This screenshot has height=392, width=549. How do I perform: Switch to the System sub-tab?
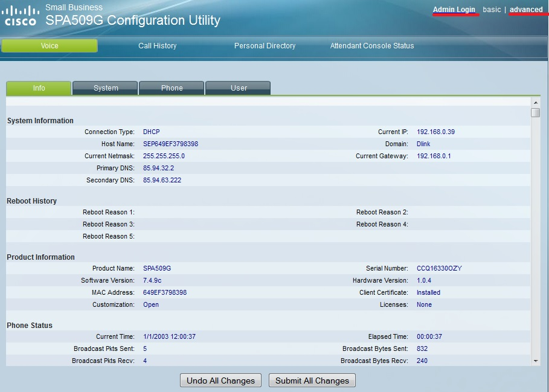[x=105, y=88]
